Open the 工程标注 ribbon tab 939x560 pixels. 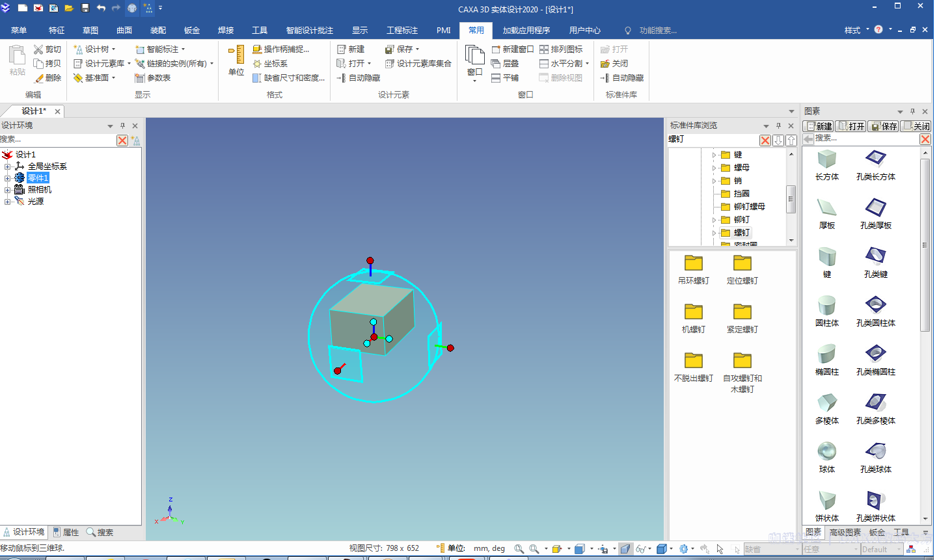[x=402, y=31]
